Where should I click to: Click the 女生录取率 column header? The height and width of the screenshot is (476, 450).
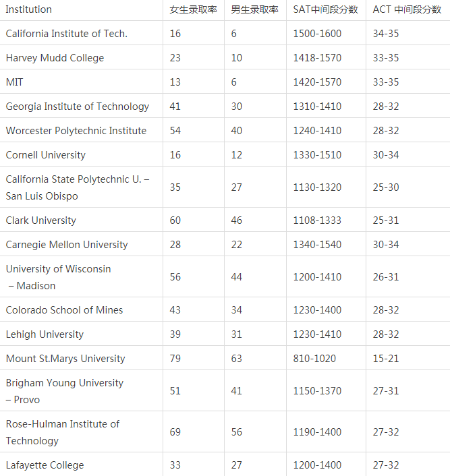pyautogui.click(x=193, y=9)
